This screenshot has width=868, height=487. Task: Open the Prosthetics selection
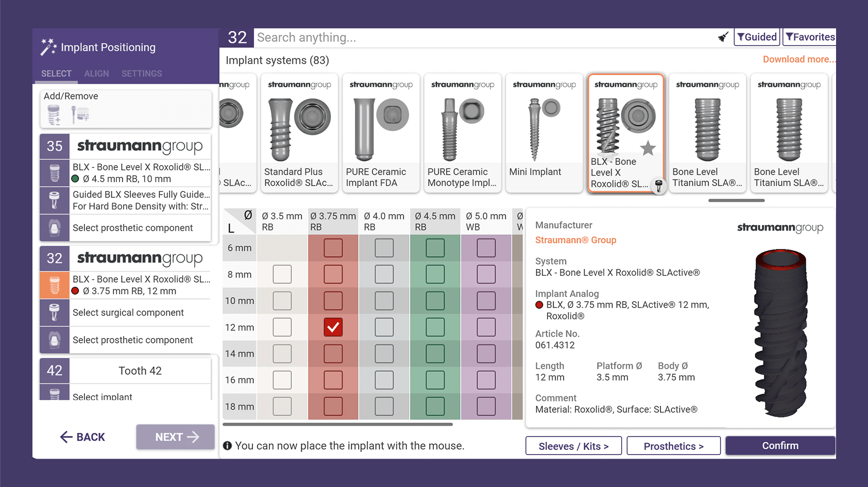click(674, 446)
